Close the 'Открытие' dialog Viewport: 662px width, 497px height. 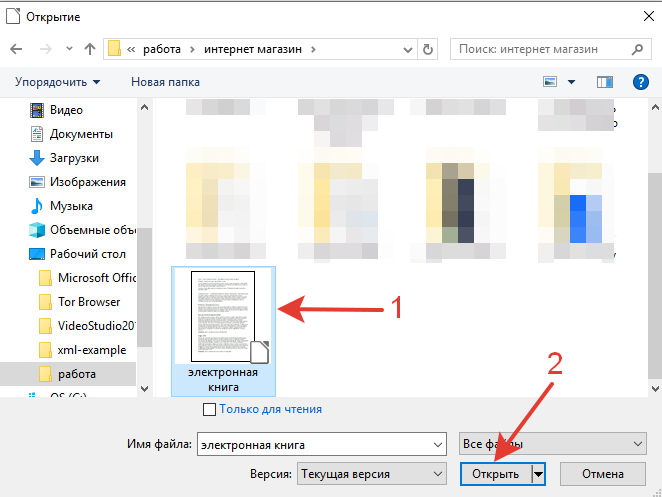point(648,16)
